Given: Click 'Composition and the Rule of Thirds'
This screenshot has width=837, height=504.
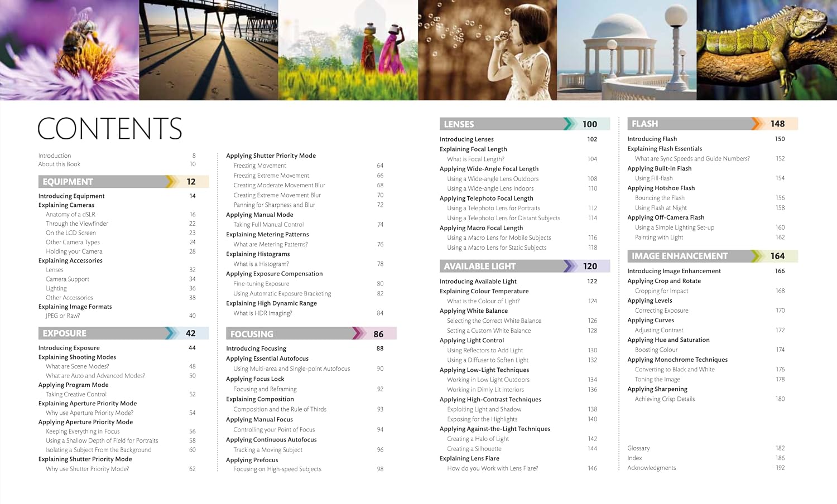Looking at the screenshot, I should tap(280, 409).
